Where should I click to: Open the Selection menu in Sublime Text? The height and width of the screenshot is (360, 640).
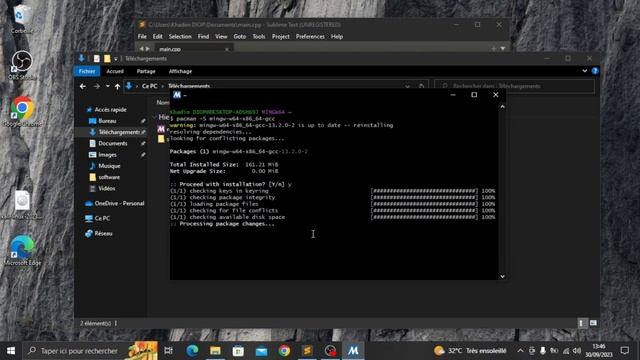pos(180,37)
